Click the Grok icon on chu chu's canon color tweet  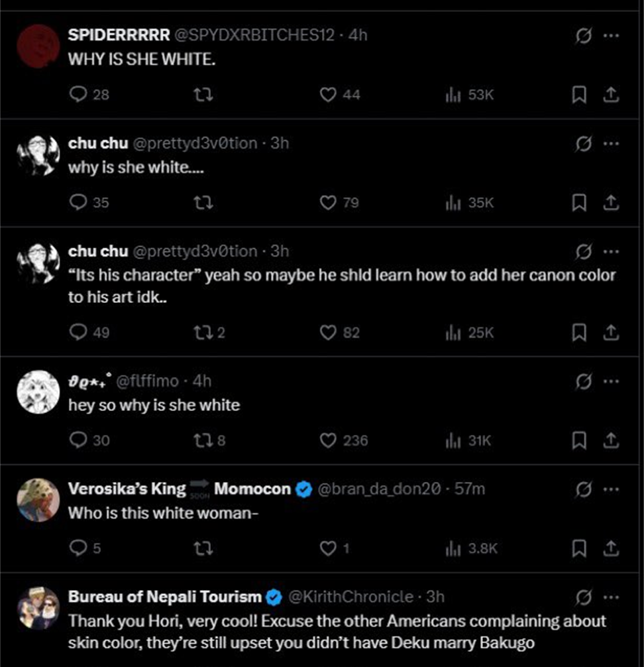coord(583,251)
